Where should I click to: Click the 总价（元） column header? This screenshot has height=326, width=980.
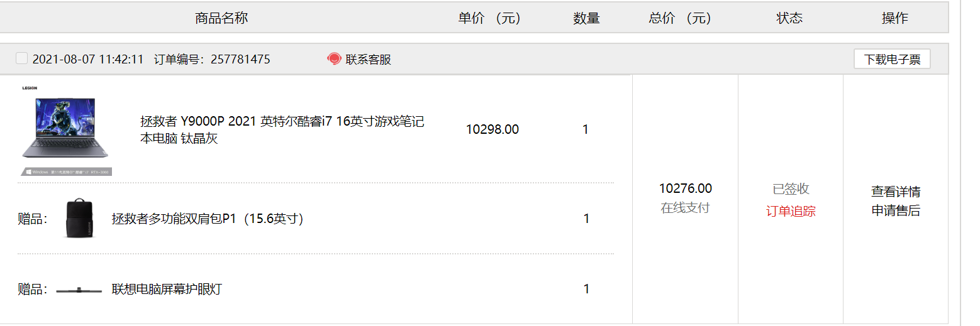click(x=681, y=18)
